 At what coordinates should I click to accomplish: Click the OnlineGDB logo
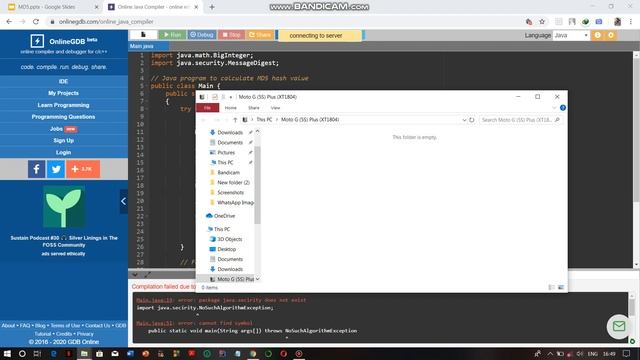tap(63, 41)
